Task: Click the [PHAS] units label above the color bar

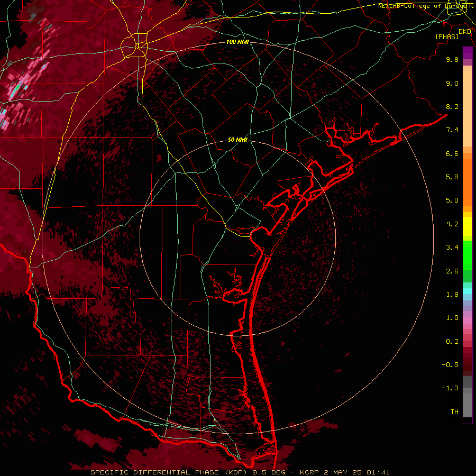Action: tap(447, 37)
